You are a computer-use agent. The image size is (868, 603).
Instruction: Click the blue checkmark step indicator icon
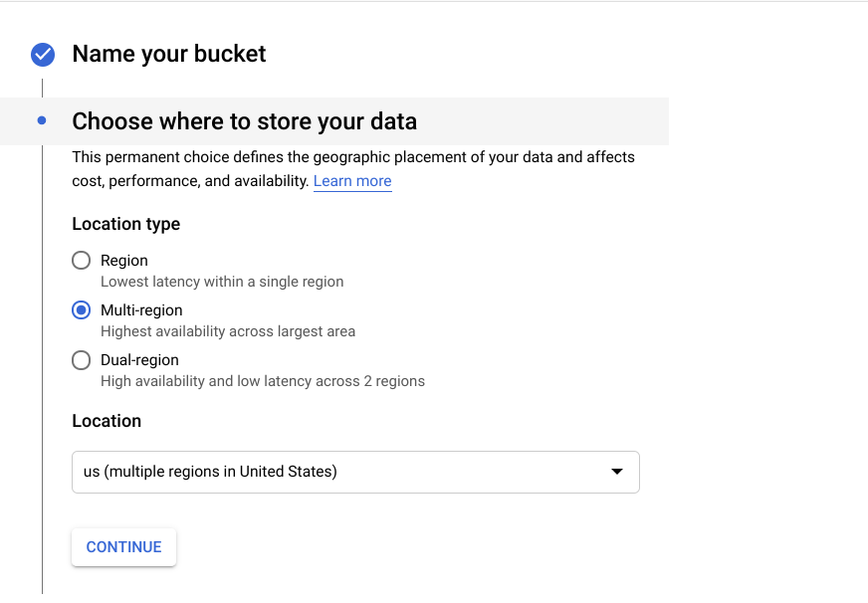42,55
